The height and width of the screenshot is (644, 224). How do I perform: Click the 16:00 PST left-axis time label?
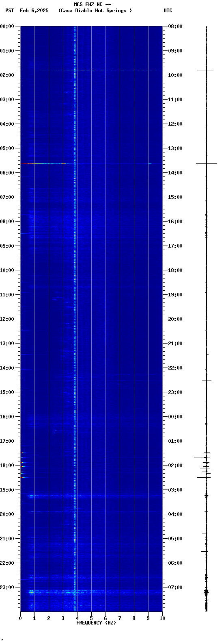7,417
